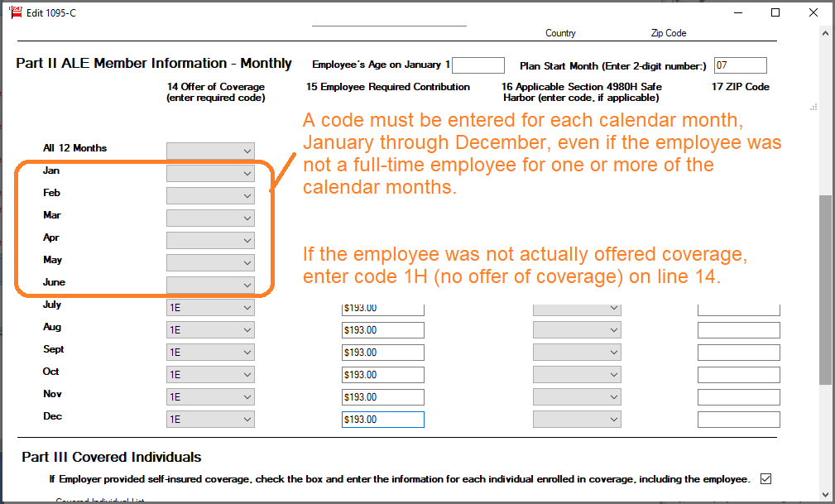The width and height of the screenshot is (835, 504).
Task: Click the vertical scrollbar up arrow
Action: click(x=826, y=33)
